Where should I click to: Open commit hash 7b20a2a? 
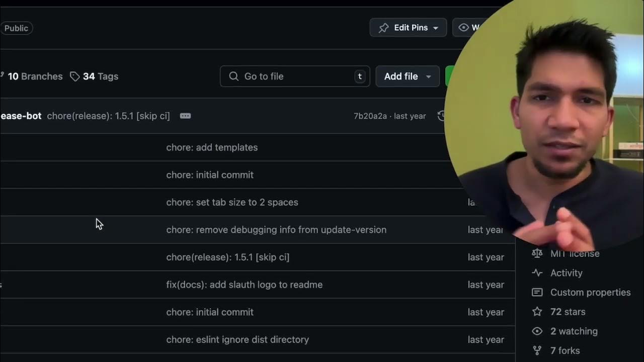tap(370, 116)
